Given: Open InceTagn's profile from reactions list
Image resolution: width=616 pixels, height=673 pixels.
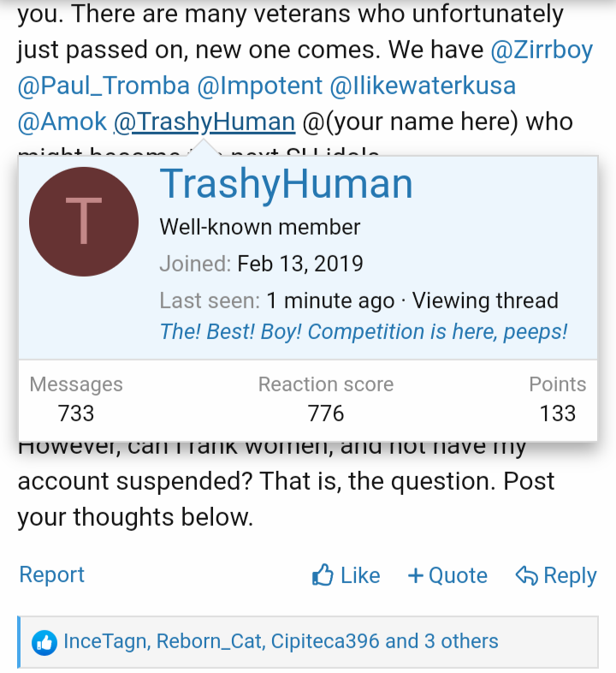Looking at the screenshot, I should click(x=104, y=641).
